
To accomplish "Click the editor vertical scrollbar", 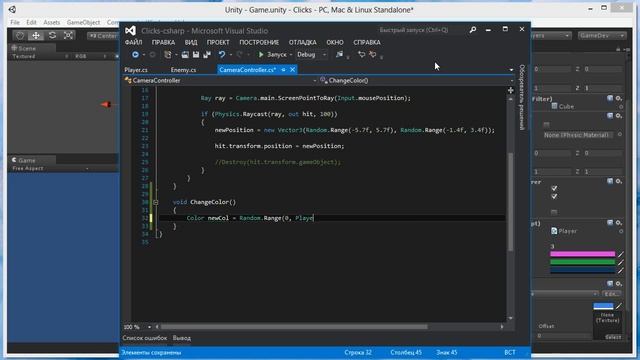I will point(511,202).
